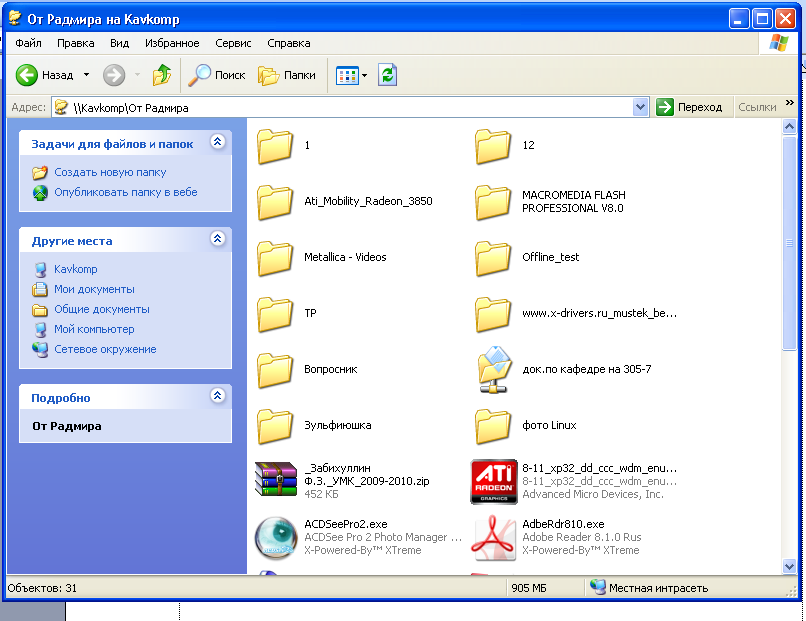Viewport: 806px width, 621px height.
Task: Click Опубликовать папку в вебе link
Action: click(x=126, y=192)
